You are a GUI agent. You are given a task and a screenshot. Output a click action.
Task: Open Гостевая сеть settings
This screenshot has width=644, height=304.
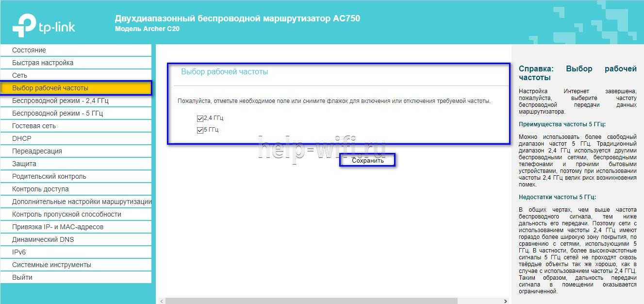click(x=34, y=126)
